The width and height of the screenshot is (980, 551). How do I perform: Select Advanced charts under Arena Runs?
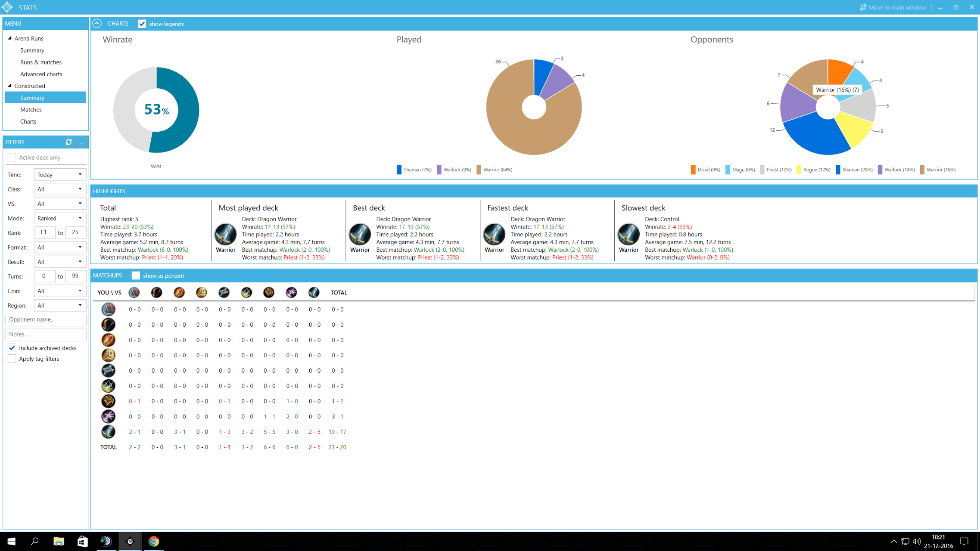pyautogui.click(x=41, y=74)
